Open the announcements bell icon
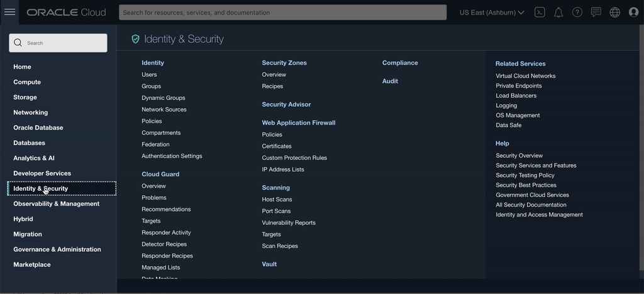The width and height of the screenshot is (644, 294). coord(558,13)
